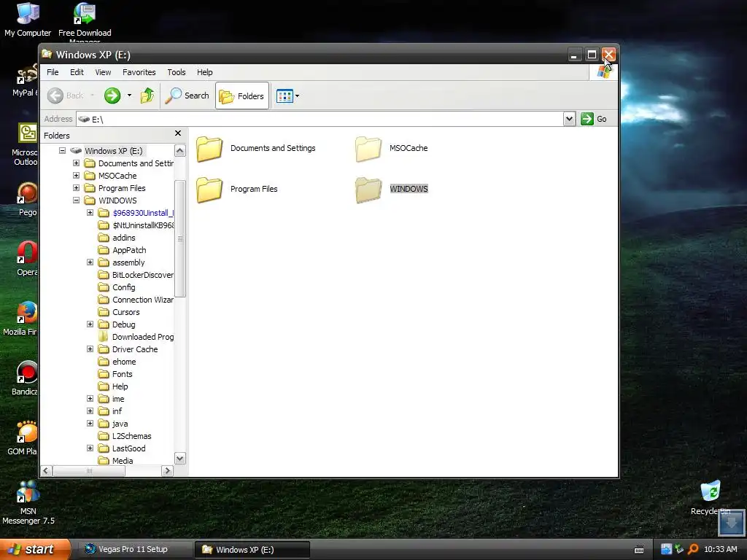Click the Back navigation arrow icon
Screen dimensions: 747x560
tap(55, 96)
